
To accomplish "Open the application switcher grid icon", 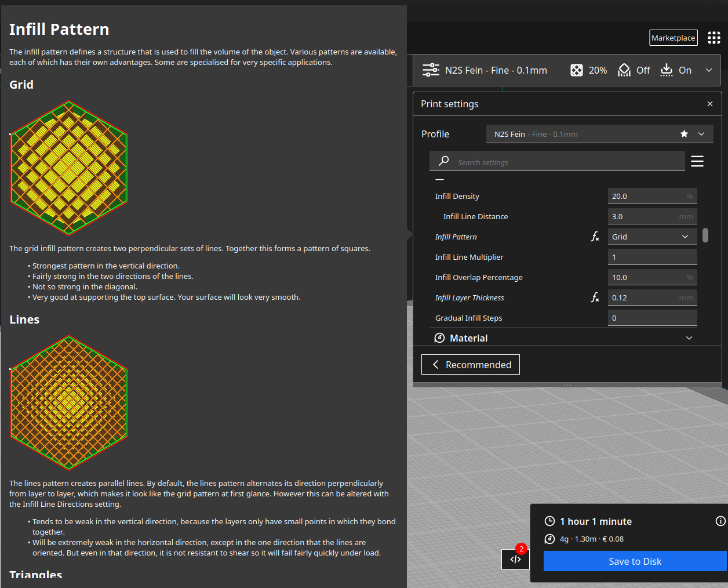I will (x=714, y=38).
